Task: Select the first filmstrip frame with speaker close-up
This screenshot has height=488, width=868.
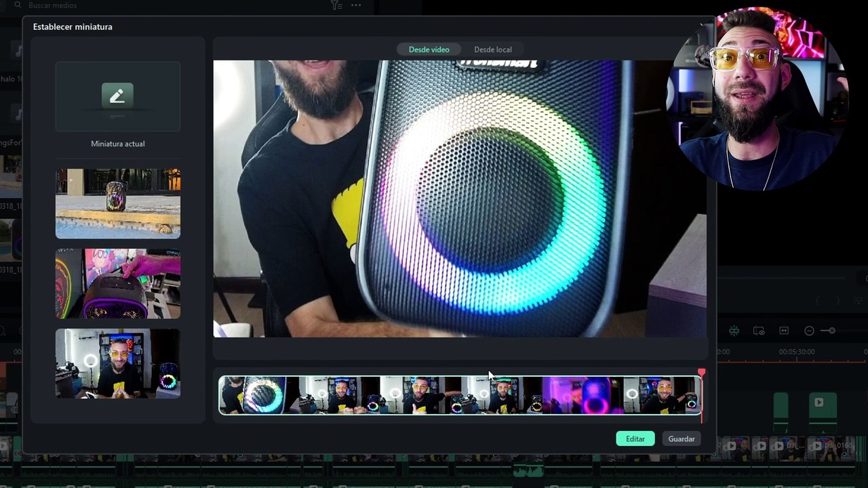Action: 259,395
